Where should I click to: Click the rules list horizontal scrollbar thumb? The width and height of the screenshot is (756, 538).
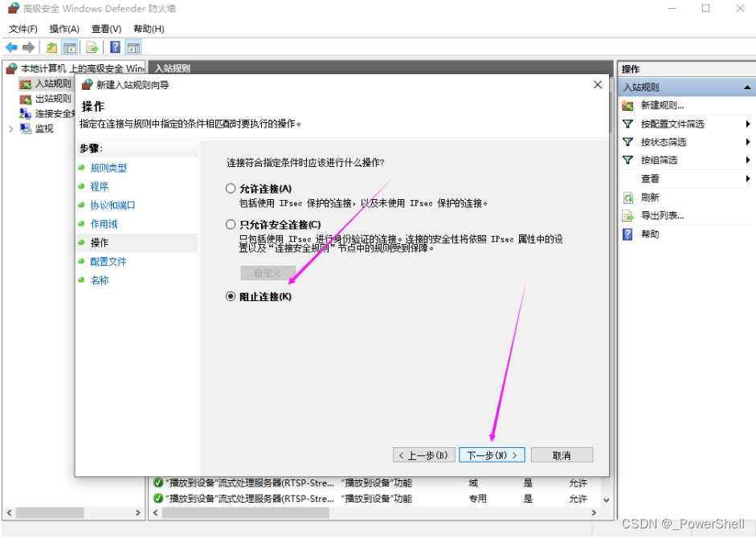(246, 513)
